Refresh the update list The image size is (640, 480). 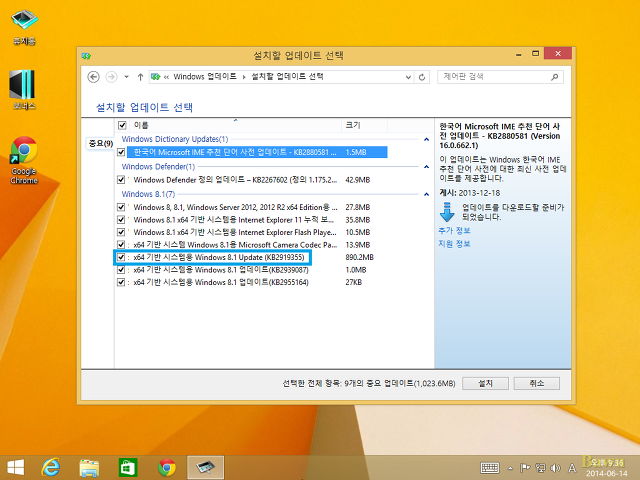[x=422, y=77]
